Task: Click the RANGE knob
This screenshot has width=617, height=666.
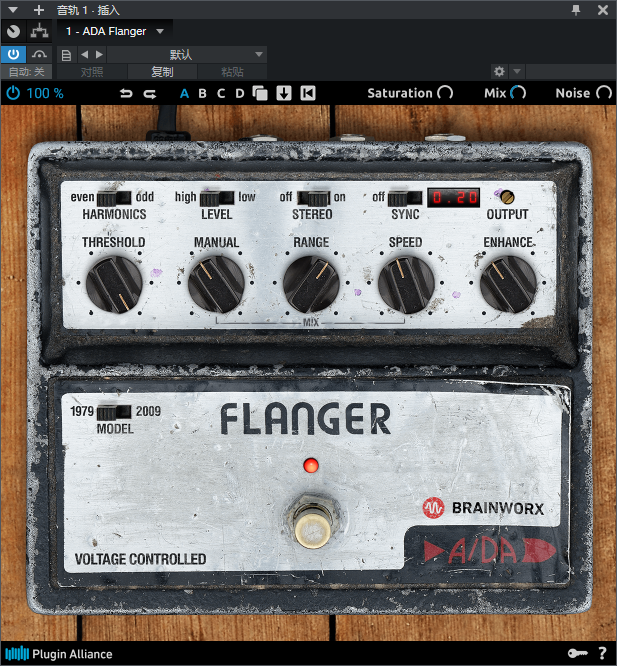Action: pyautogui.click(x=311, y=285)
